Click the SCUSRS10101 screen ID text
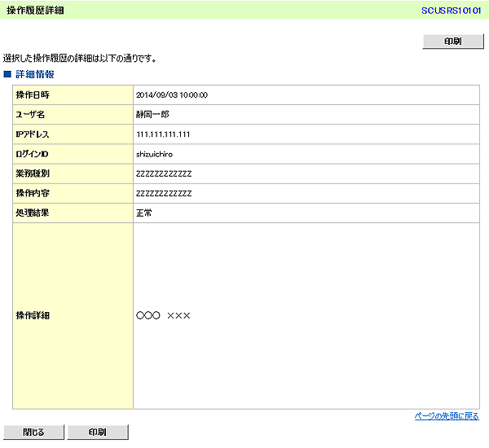 pos(451,11)
